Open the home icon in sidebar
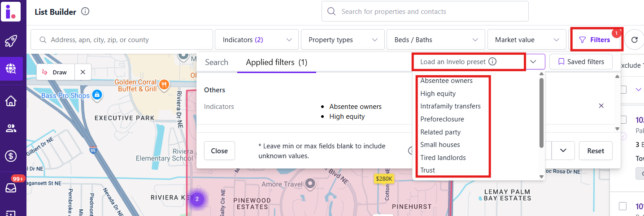The height and width of the screenshot is (216, 644). coord(11,101)
